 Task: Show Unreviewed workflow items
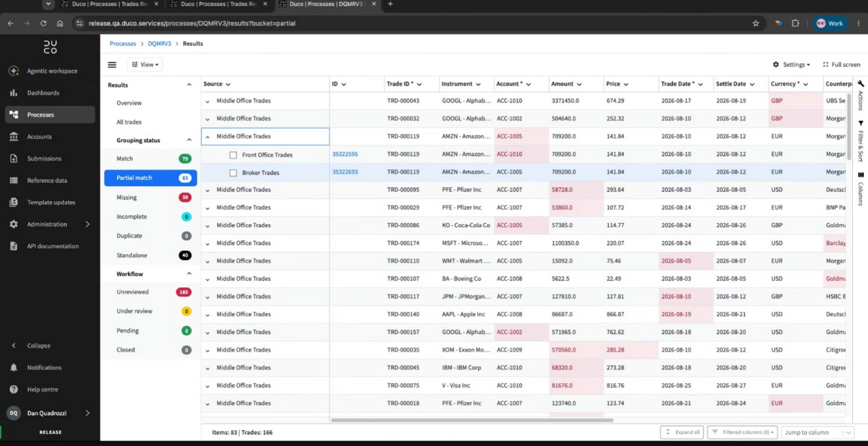[150, 292]
